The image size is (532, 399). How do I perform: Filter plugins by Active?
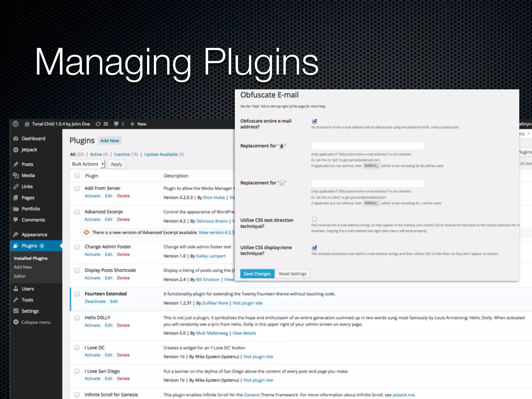pos(96,154)
